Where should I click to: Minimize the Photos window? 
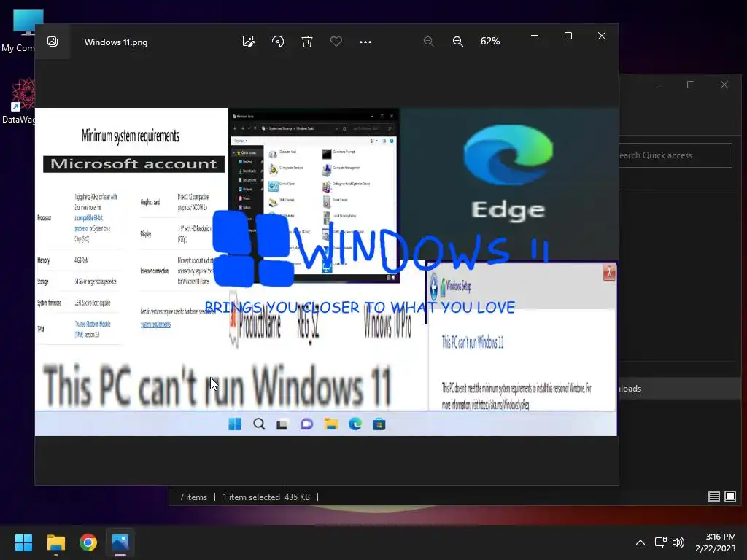[x=535, y=36]
